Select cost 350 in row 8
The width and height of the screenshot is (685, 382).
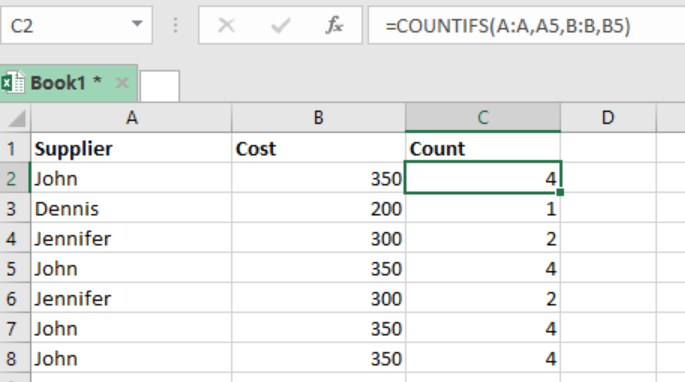pyautogui.click(x=318, y=358)
